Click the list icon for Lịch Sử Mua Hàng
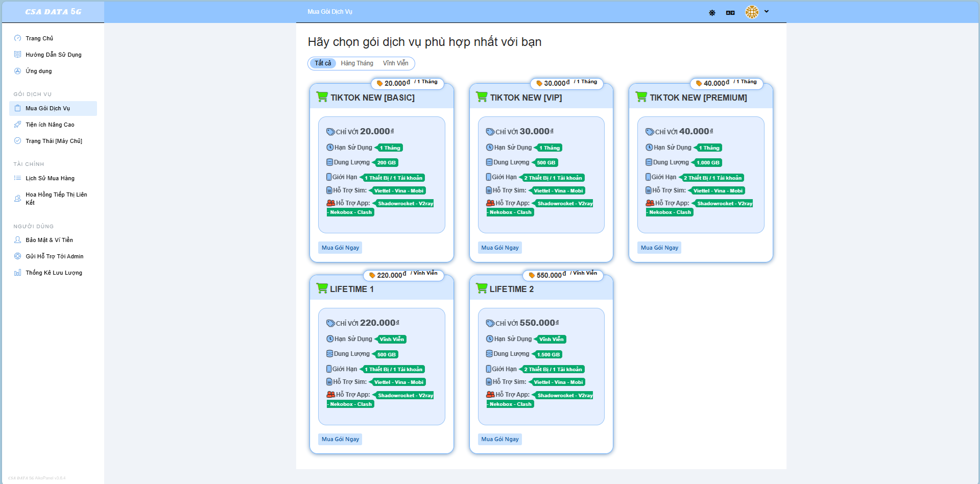980x484 pixels. (18, 178)
